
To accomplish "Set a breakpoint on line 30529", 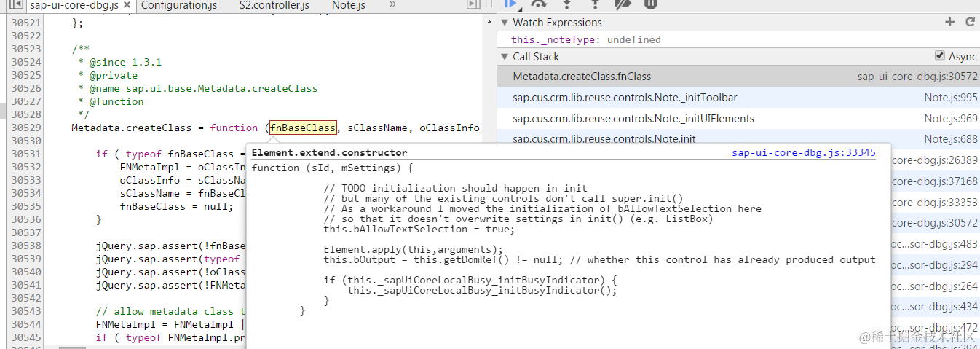I will tap(25, 128).
